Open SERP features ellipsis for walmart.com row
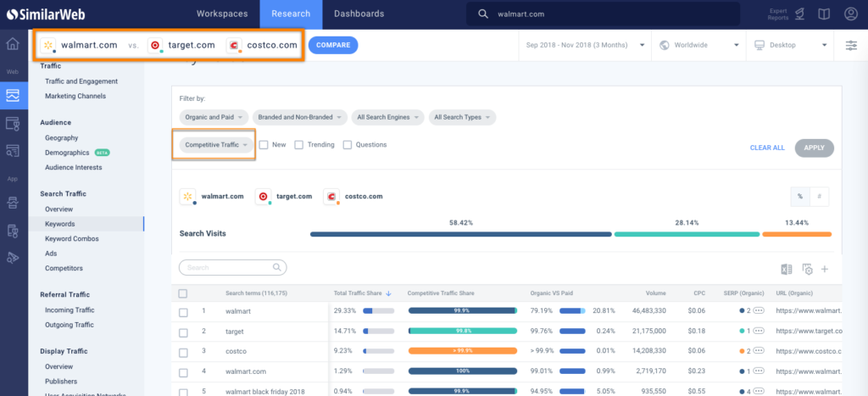 pyautogui.click(x=759, y=371)
